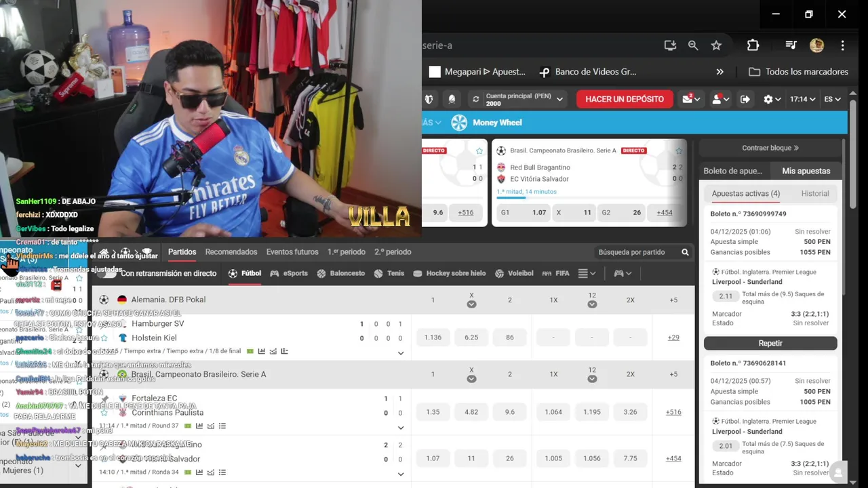Click HACER UN DEPÓSITO button
The width and height of the screenshot is (868, 488).
[x=625, y=99]
